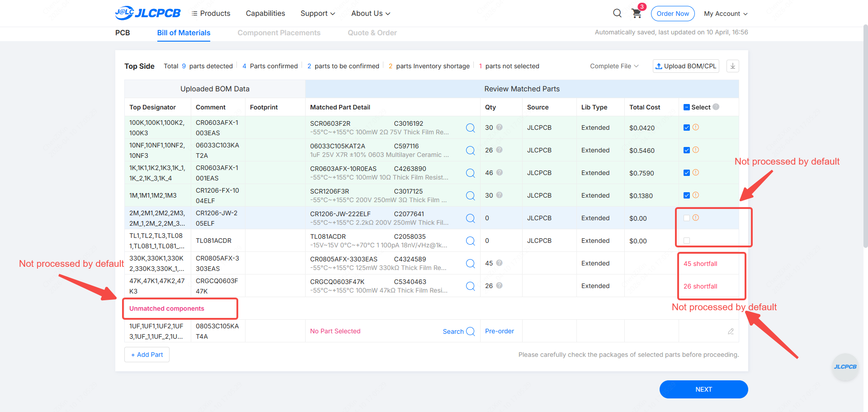Open the Component Placements tab
Image resolution: width=868 pixels, height=412 pixels.
pyautogui.click(x=279, y=33)
